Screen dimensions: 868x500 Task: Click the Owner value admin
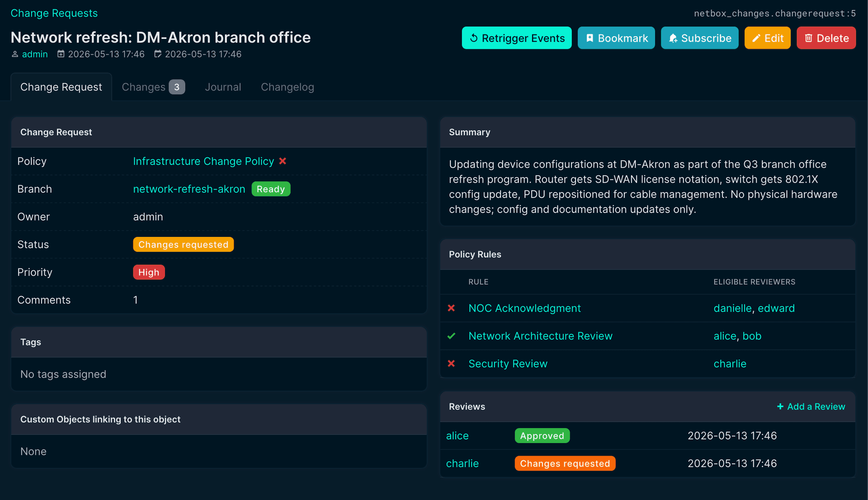(148, 217)
